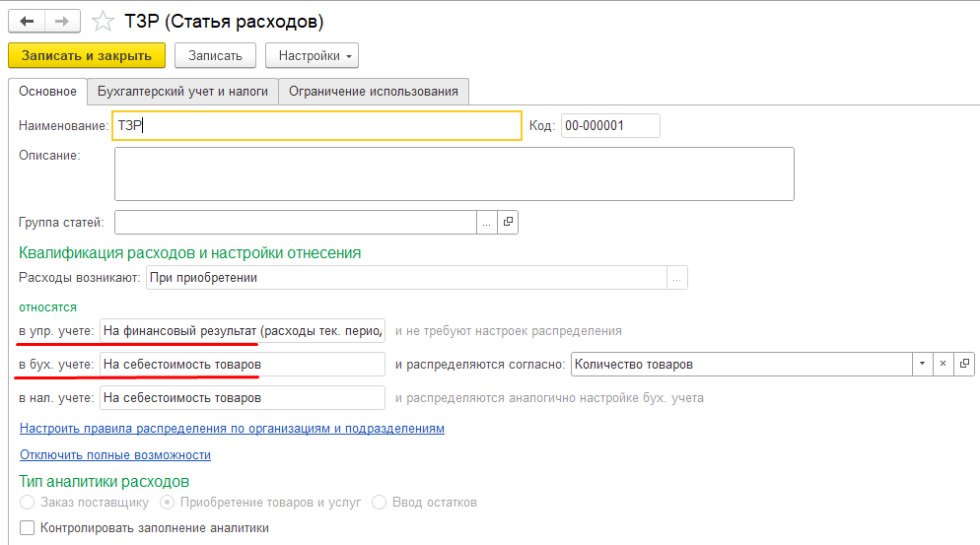The width and height of the screenshot is (980, 545).
Task: Expand the Количество товаров dropdown list
Action: tap(922, 365)
